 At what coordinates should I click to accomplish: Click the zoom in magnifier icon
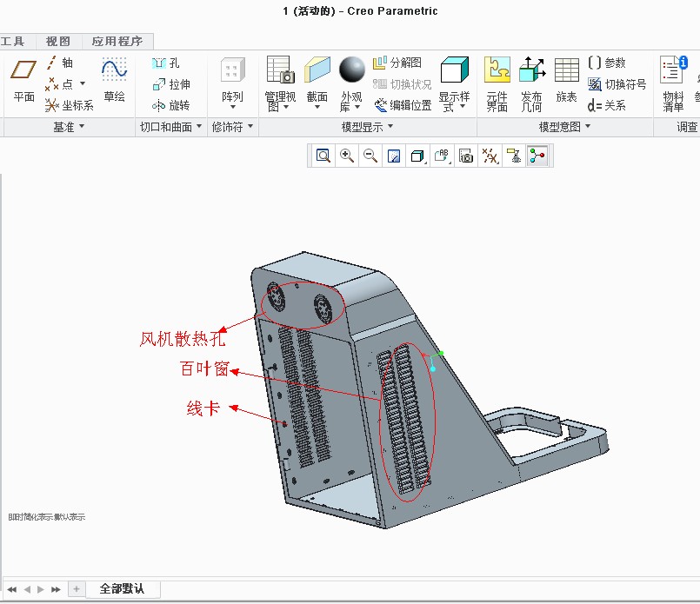click(x=347, y=156)
